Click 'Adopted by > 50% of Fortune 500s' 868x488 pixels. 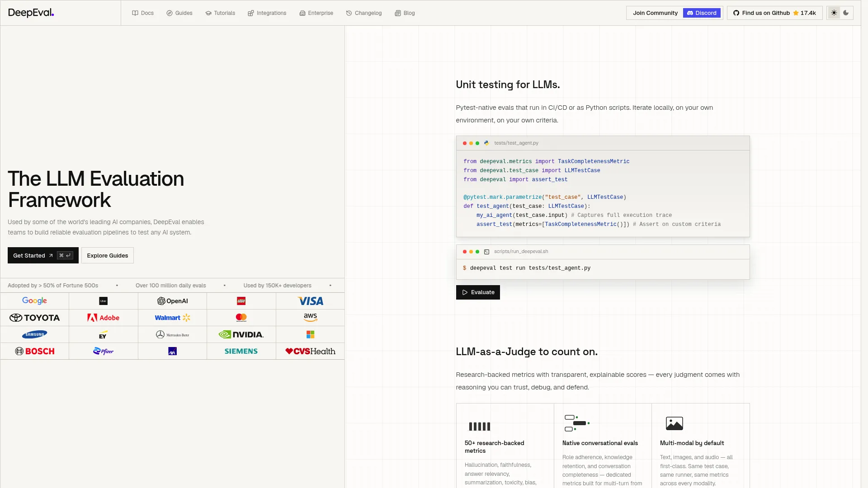53,286
